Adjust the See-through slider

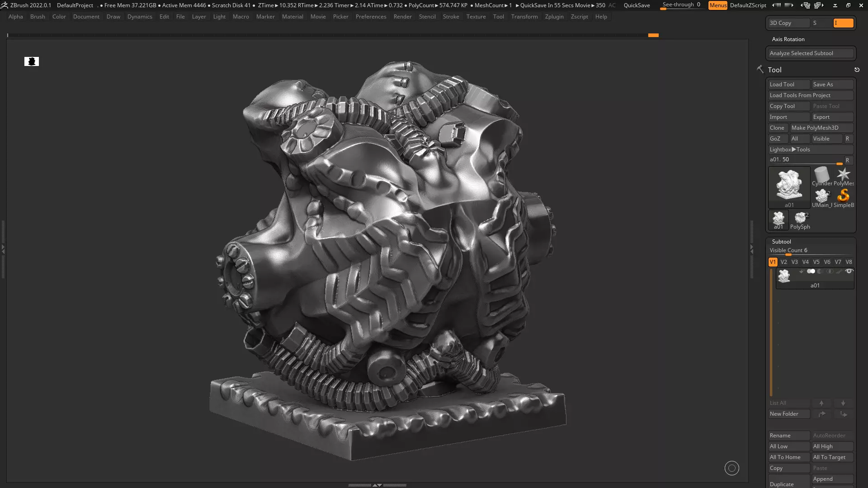[682, 5]
